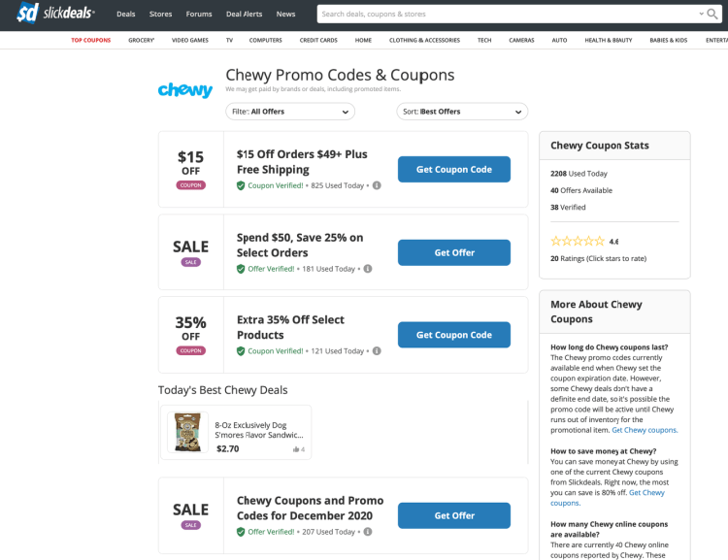728x560 pixels.
Task: Click Get Offer for Spend $50 deal
Action: 453,252
